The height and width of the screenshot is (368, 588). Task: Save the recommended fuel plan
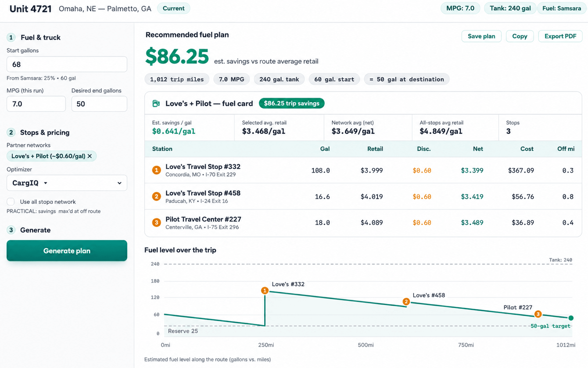click(x=481, y=36)
